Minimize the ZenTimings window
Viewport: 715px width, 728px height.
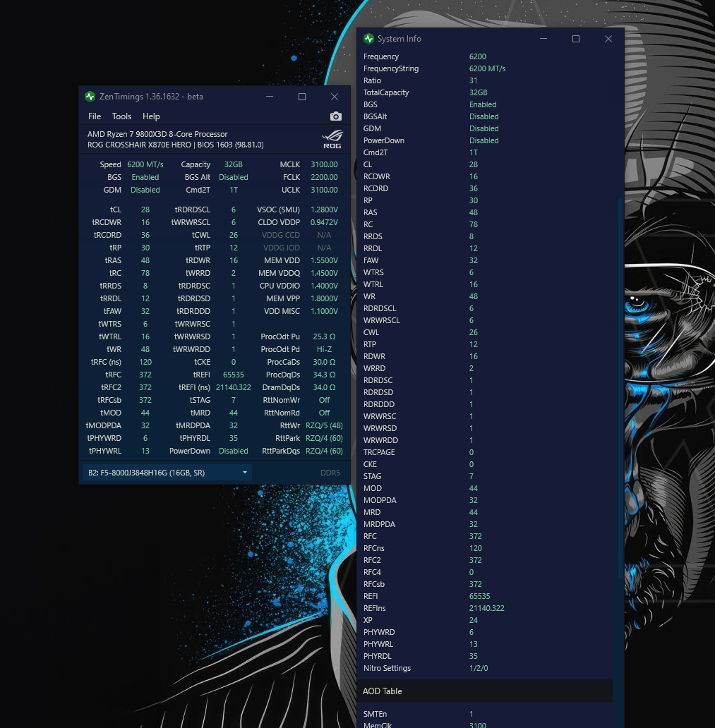point(270,97)
